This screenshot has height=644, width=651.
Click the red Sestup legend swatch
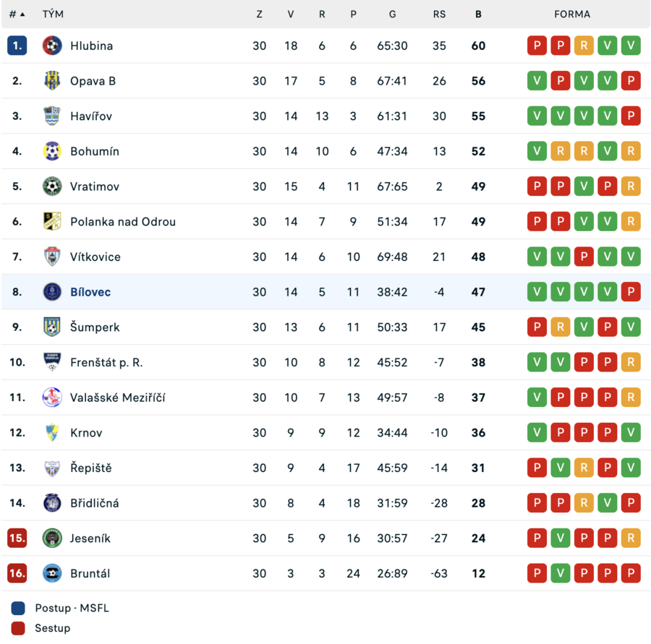pyautogui.click(x=18, y=628)
